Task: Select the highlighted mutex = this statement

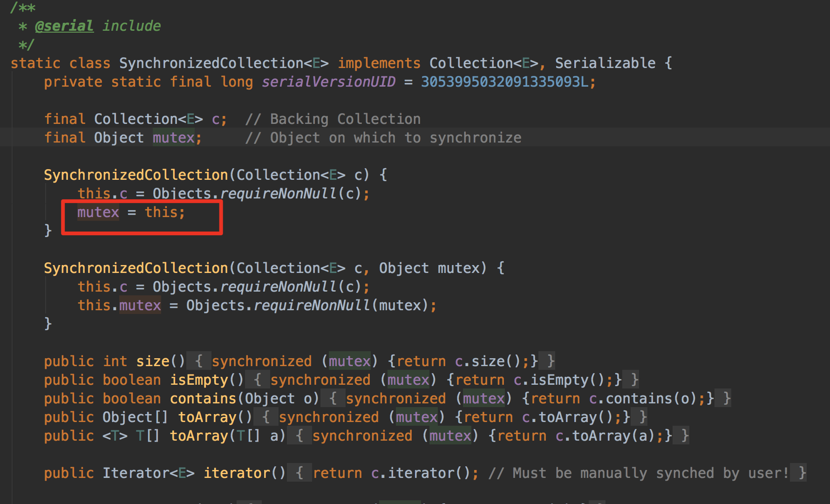Action: pyautogui.click(x=130, y=212)
